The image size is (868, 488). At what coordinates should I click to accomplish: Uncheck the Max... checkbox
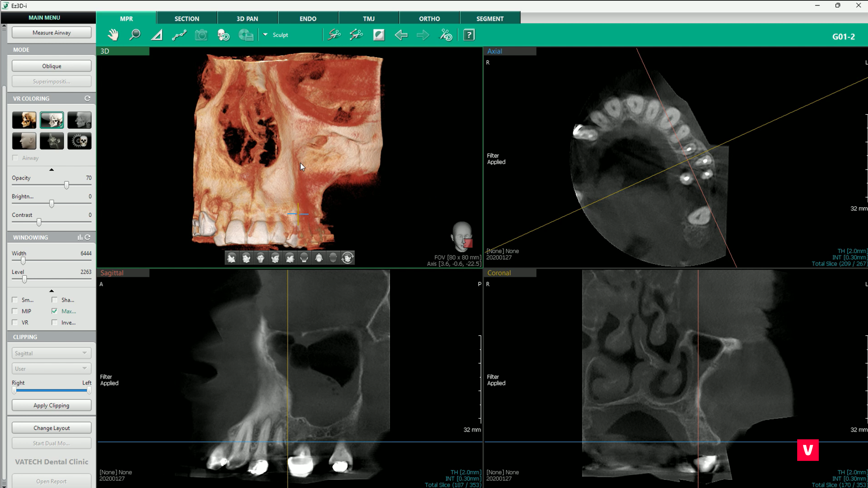pyautogui.click(x=55, y=311)
